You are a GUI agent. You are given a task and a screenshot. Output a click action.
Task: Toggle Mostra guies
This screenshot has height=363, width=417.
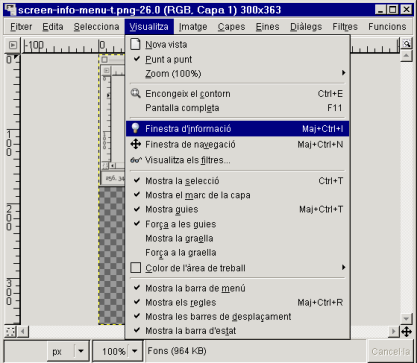(237, 209)
